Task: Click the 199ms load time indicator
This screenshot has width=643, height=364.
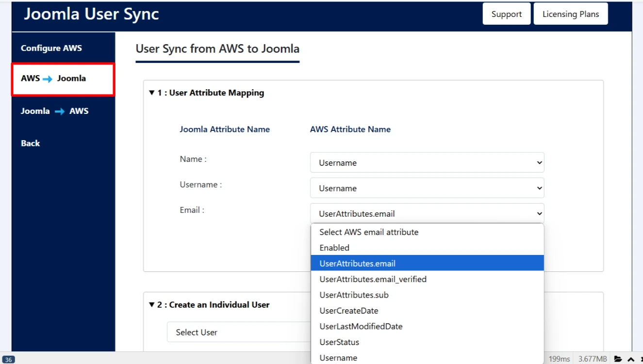Action: 559,359
